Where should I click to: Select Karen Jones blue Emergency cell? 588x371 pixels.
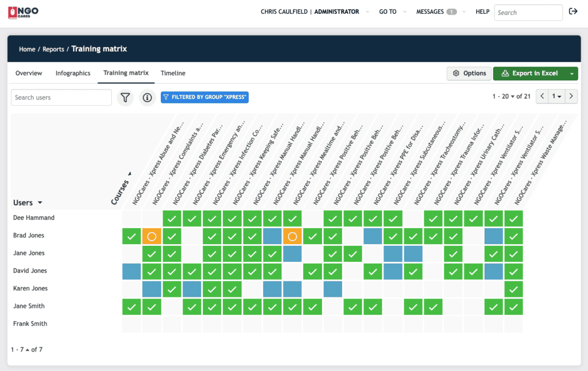[192, 289]
